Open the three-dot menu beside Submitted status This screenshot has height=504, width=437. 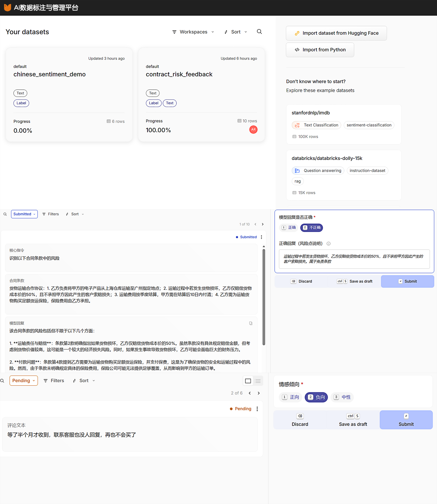[261, 237]
